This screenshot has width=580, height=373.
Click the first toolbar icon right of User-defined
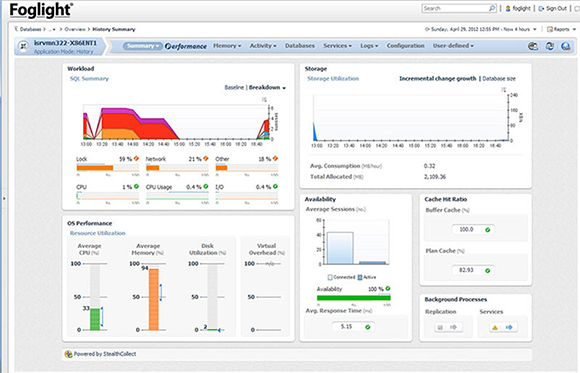pyautogui.click(x=533, y=46)
